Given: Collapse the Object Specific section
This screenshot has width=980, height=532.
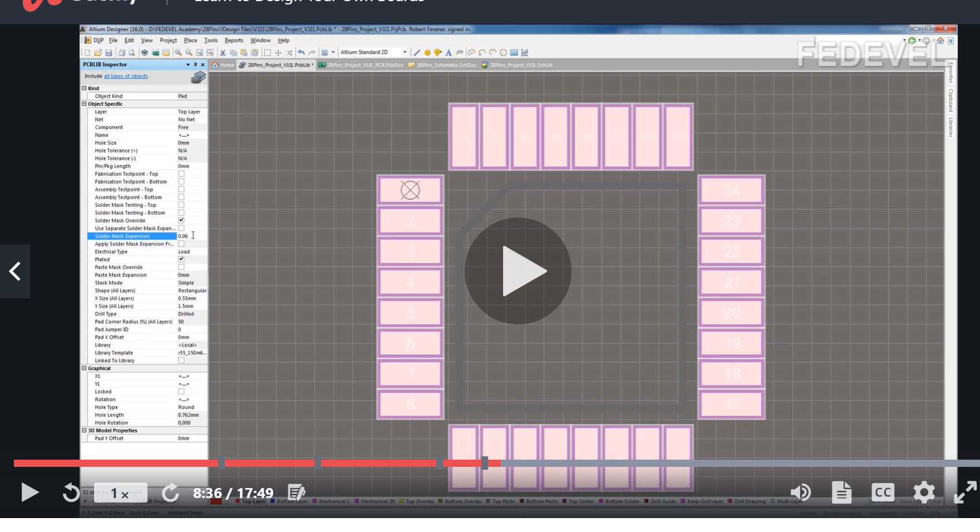Looking at the screenshot, I should [85, 104].
